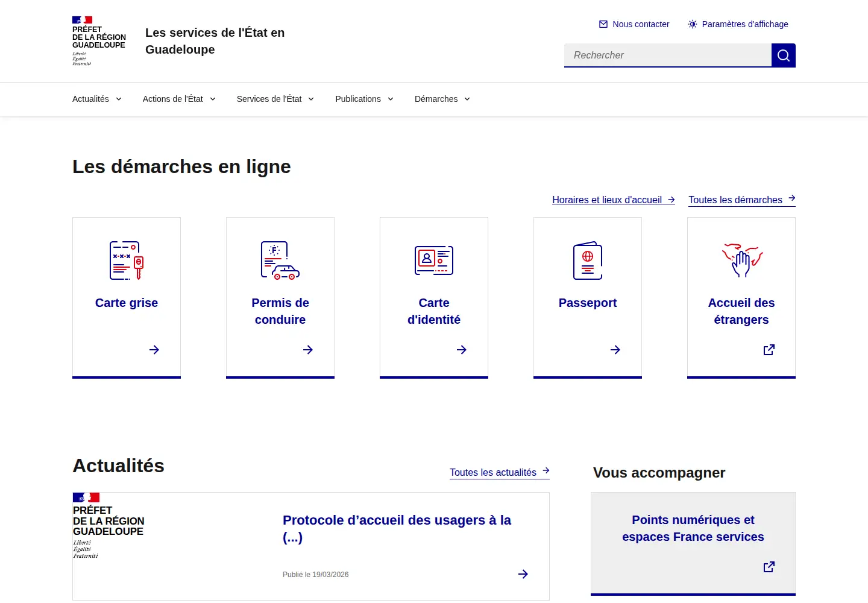Image resolution: width=868 pixels, height=603 pixels.
Task: Expand the Actualités menu
Action: [x=97, y=99]
